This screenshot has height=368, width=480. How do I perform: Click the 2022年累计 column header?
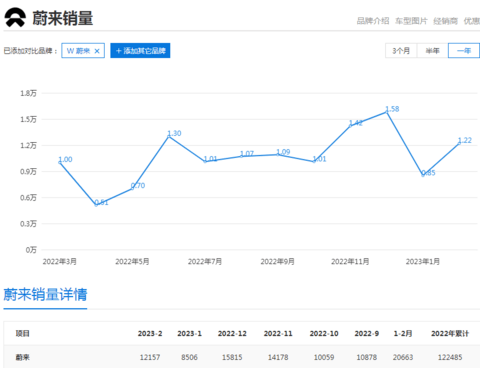coord(450,333)
